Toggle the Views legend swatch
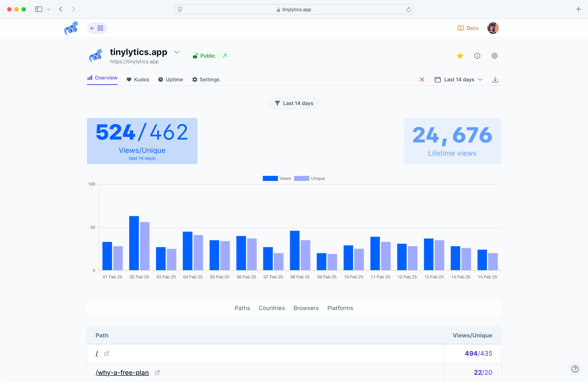 click(x=270, y=179)
